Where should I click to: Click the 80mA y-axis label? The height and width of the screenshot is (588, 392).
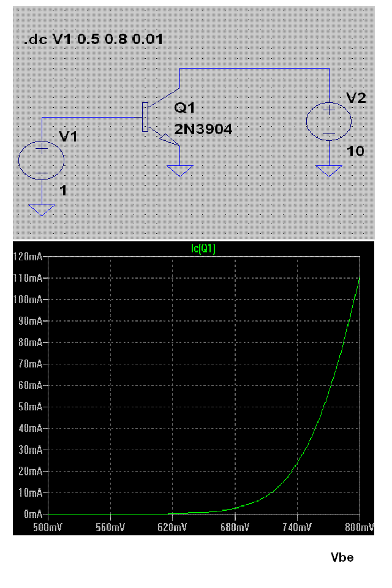31,342
